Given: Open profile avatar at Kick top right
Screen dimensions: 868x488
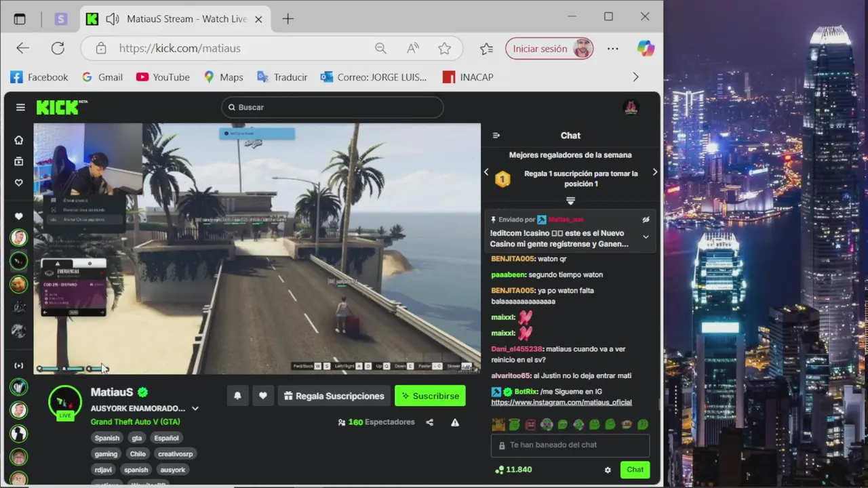Looking at the screenshot, I should [x=631, y=107].
